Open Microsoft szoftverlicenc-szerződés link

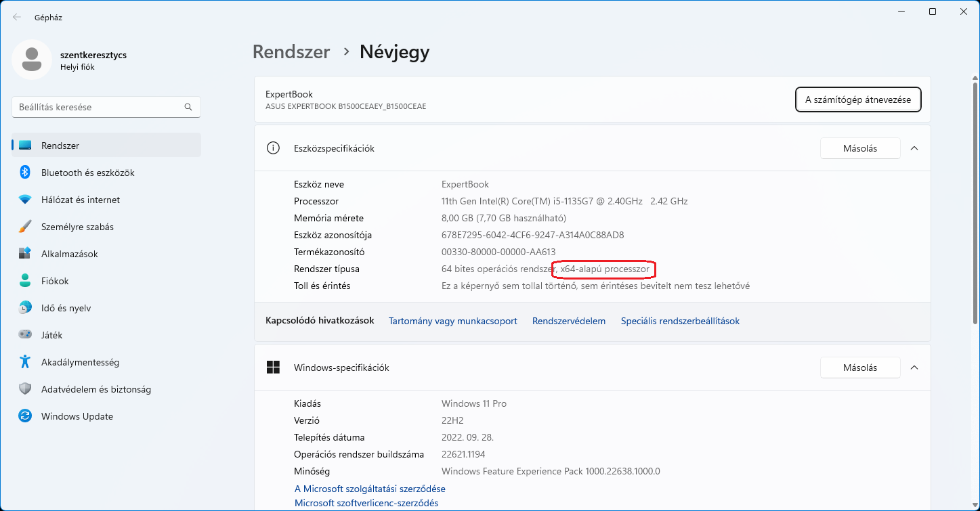(x=366, y=503)
